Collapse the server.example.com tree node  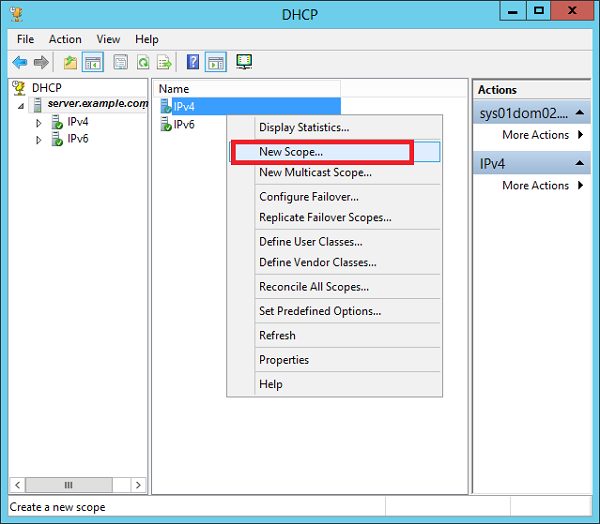coord(21,106)
